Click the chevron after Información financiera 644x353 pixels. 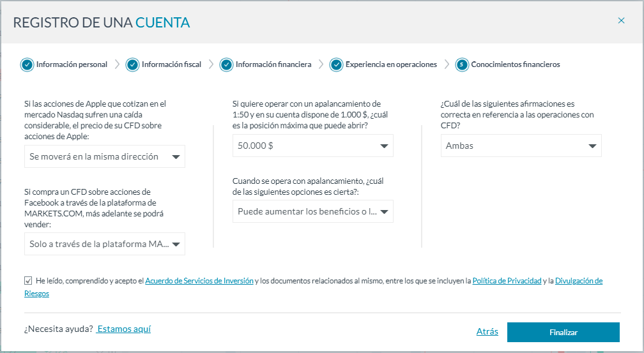pos(321,64)
